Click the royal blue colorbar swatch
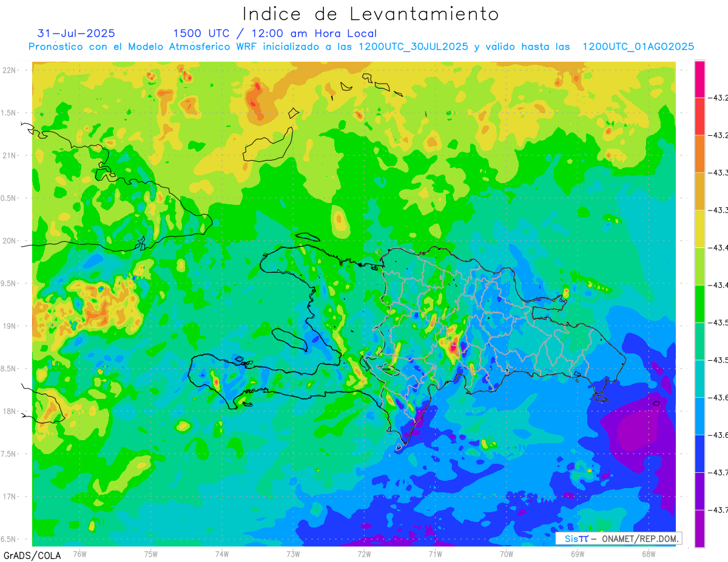 [699, 453]
